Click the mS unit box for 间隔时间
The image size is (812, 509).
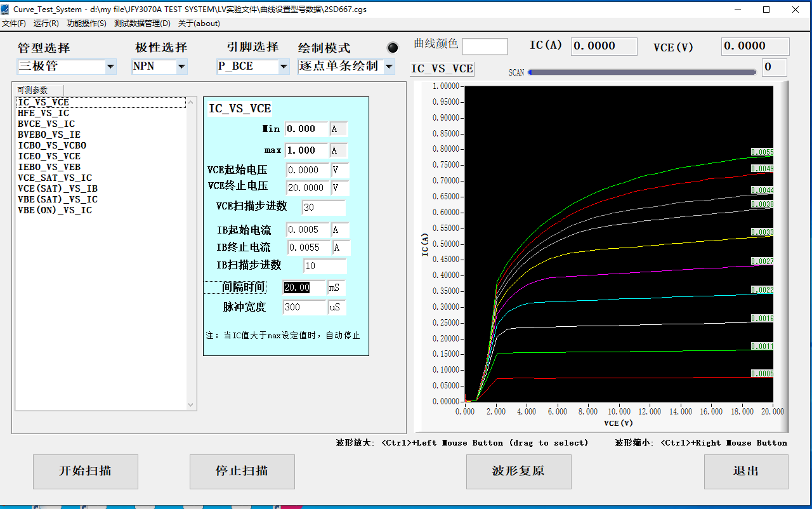336,288
